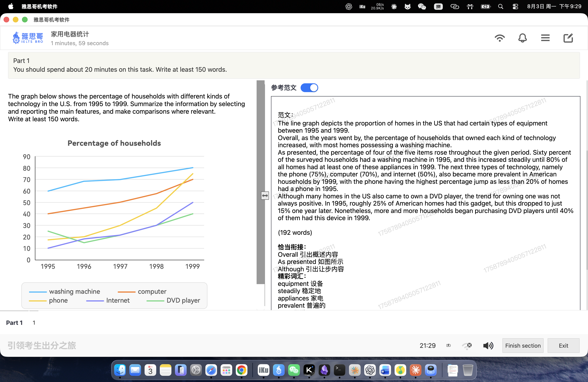Select question number 1 in bottom navigation
The image size is (588, 382).
click(x=34, y=323)
